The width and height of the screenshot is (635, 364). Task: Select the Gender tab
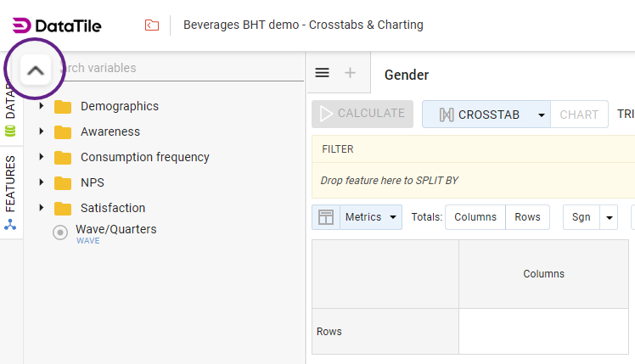coord(407,76)
